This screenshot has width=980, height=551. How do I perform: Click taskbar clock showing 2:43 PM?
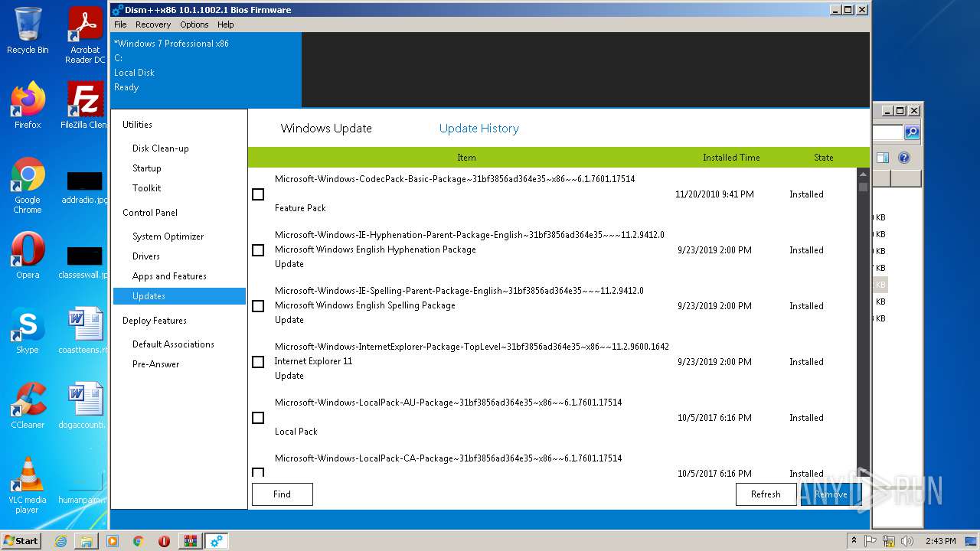[940, 541]
